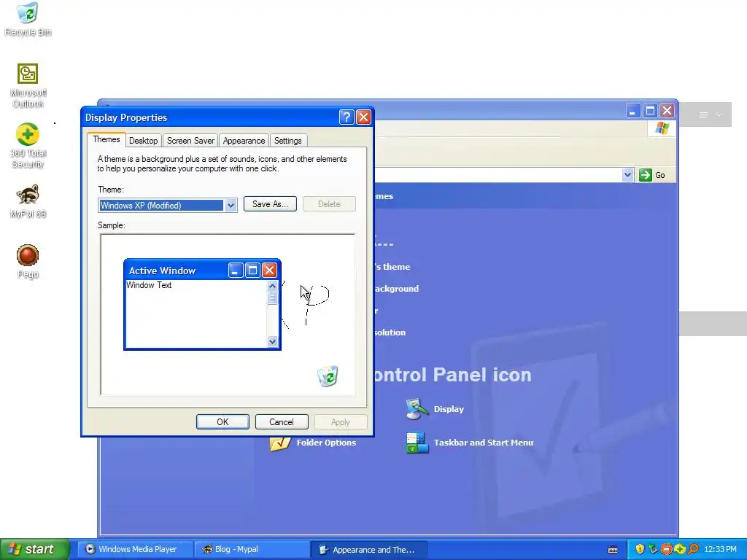Expand the Theme dropdown arrow
Image resolution: width=747 pixels, height=560 pixels.
click(x=231, y=205)
